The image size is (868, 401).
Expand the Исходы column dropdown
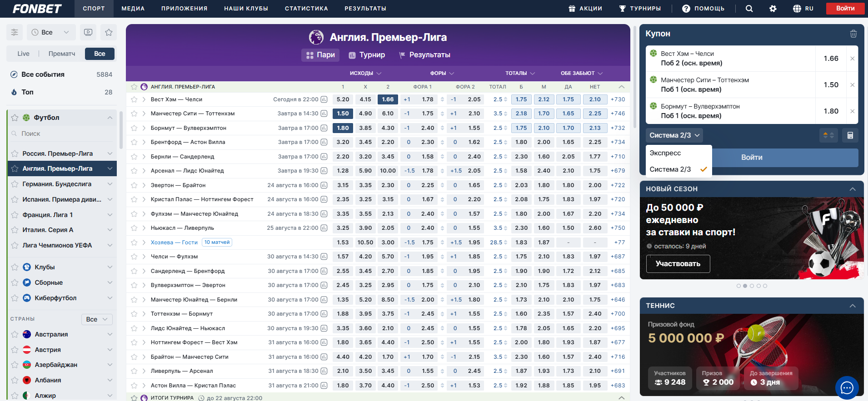tap(365, 73)
